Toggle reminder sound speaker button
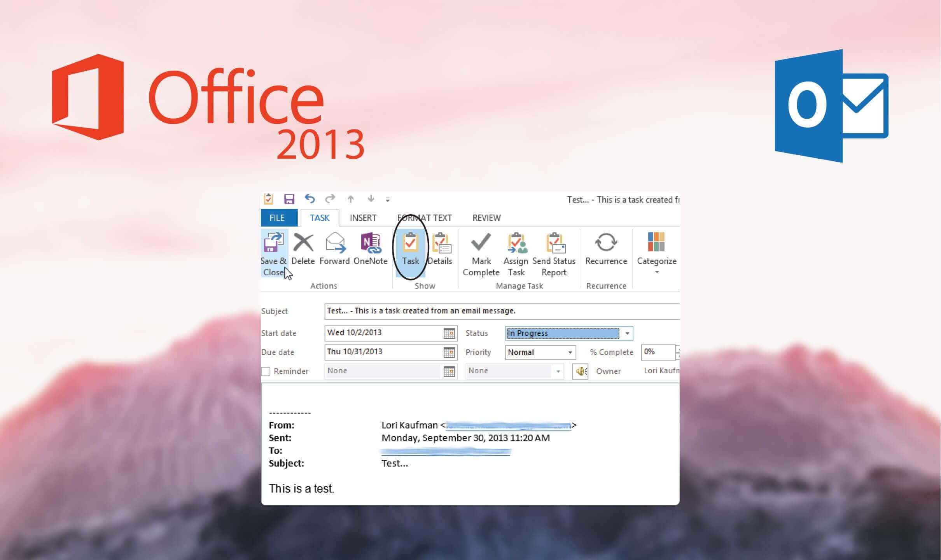This screenshot has height=560, width=941. pos(581,371)
